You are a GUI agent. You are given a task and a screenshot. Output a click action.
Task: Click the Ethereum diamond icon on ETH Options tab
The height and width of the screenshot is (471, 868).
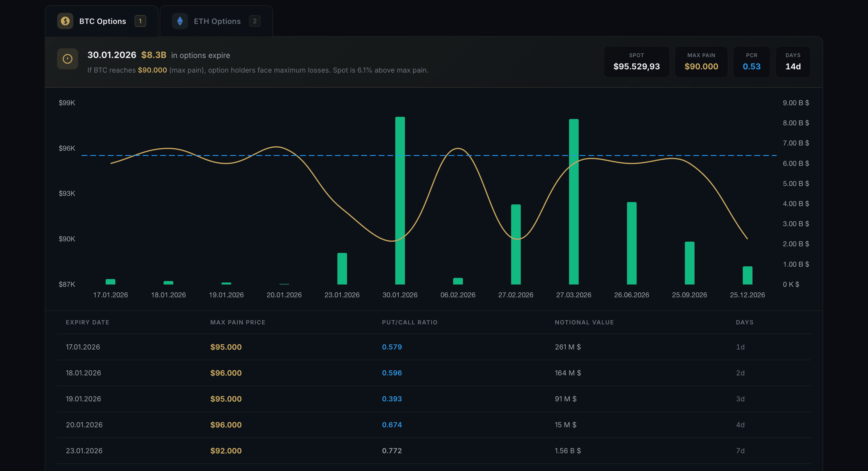[x=180, y=21]
